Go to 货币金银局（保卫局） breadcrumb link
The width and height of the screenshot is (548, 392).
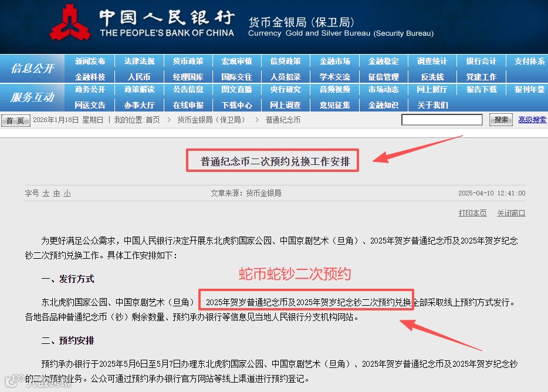click(x=212, y=120)
